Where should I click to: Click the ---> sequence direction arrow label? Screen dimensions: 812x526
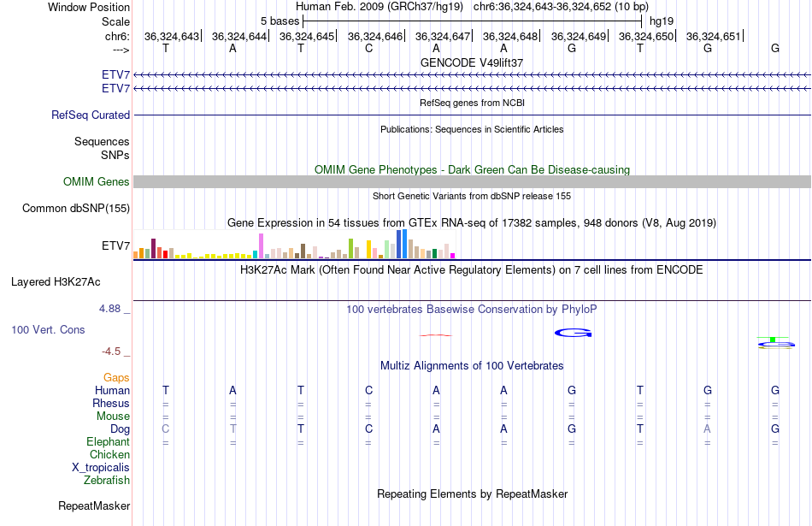tap(121, 50)
